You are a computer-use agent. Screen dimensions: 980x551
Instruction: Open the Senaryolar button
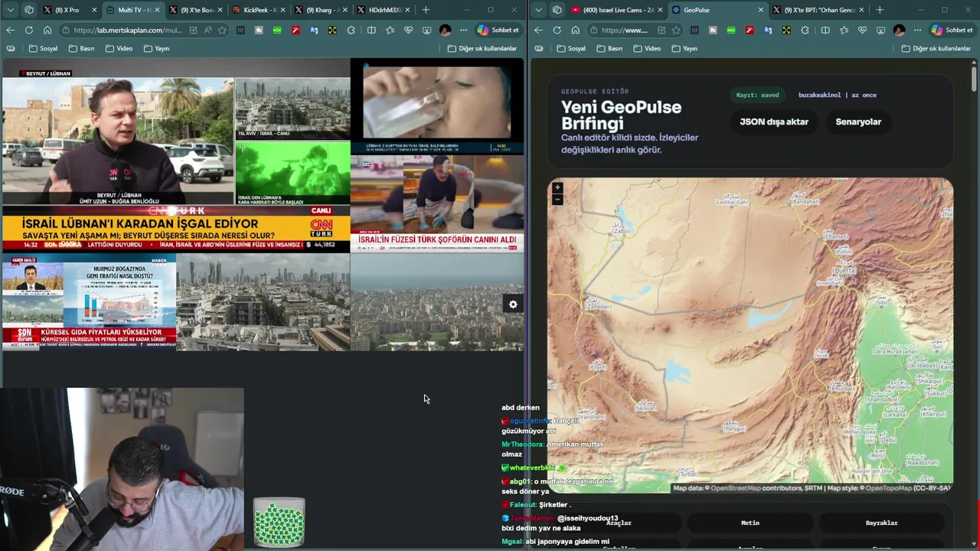pyautogui.click(x=858, y=122)
